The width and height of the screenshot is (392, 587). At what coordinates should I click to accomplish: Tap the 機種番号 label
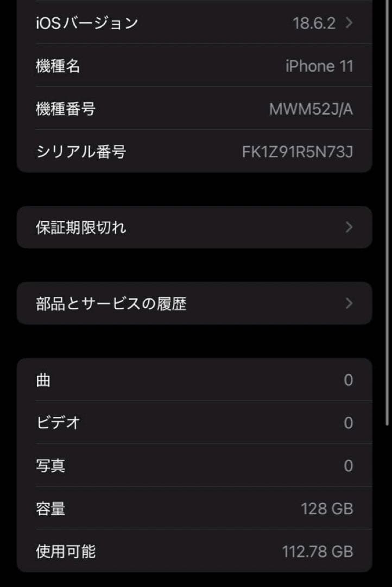(x=66, y=109)
